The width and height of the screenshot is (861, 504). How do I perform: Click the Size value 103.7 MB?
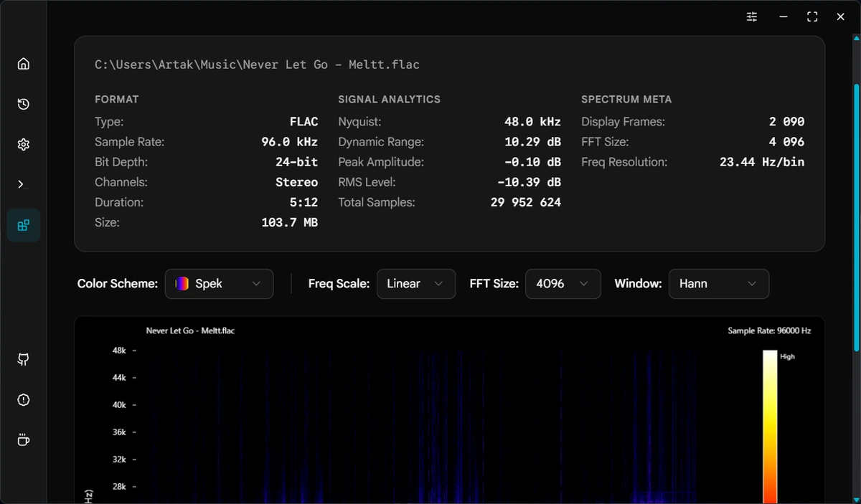tap(290, 222)
